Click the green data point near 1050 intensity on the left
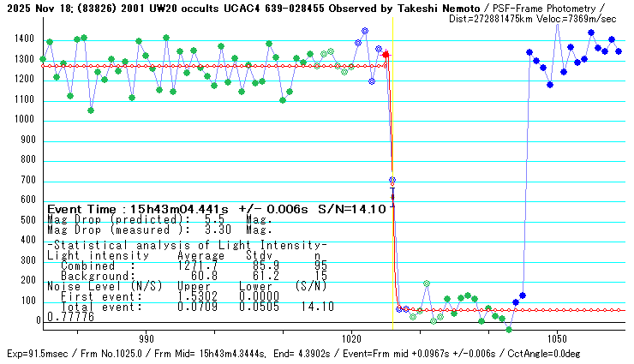Screen dimensions: 634x364 (x=91, y=110)
